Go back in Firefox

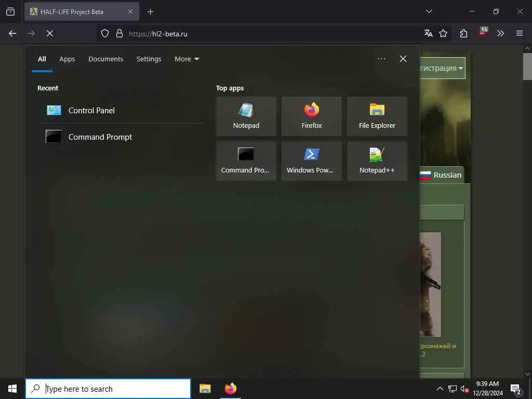(12, 33)
